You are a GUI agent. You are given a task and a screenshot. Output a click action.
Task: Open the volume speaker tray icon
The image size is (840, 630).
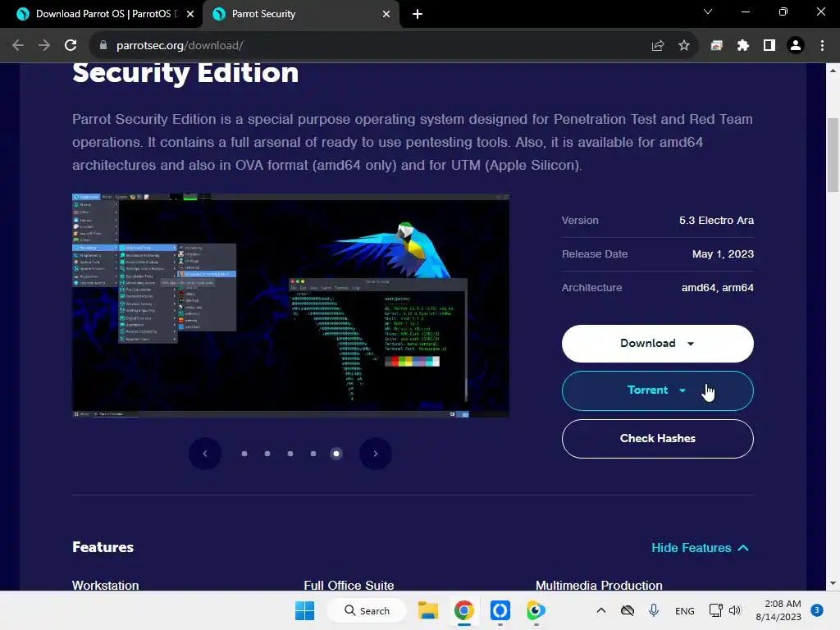(x=735, y=610)
